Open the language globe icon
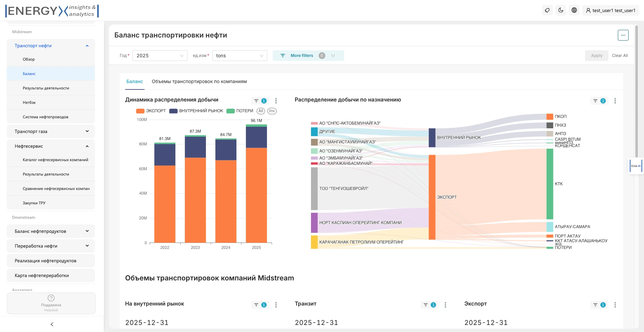 pyautogui.click(x=574, y=10)
